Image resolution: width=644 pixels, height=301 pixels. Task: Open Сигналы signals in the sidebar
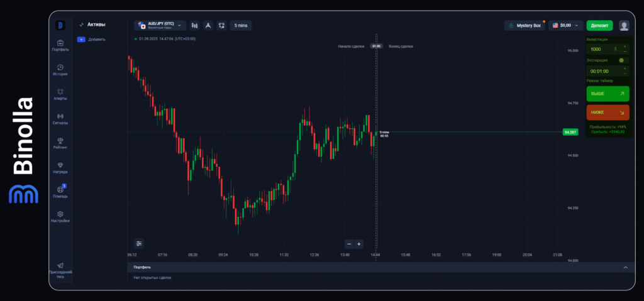(60, 118)
